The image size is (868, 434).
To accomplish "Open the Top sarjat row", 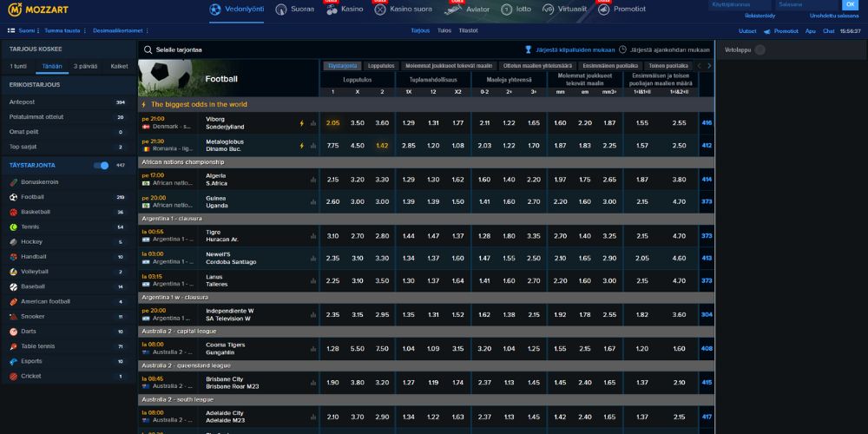I will (x=68, y=148).
